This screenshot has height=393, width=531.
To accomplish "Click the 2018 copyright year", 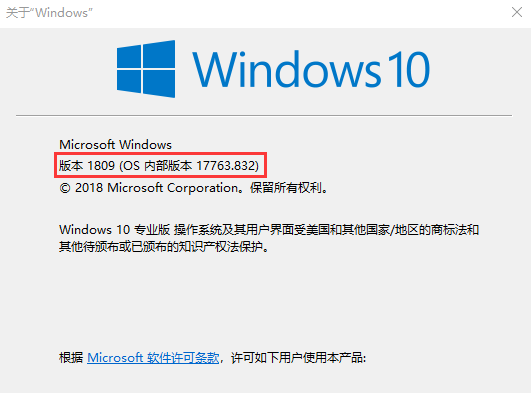I will click(89, 188).
